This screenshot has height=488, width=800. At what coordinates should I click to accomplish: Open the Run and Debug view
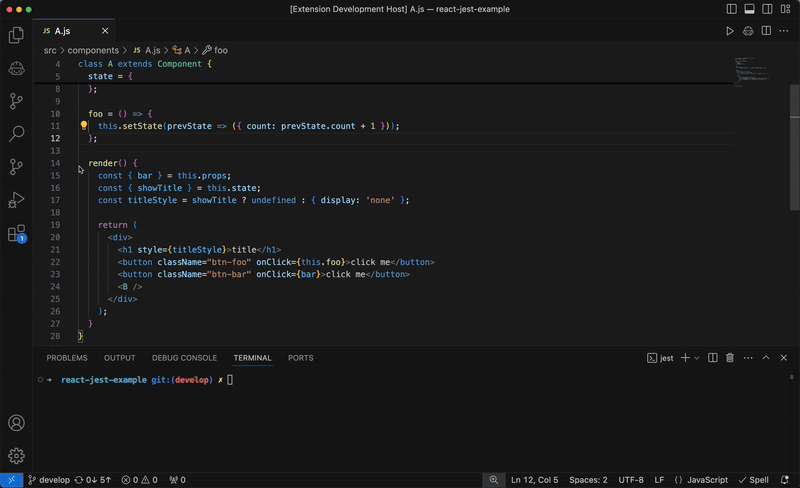point(16,200)
